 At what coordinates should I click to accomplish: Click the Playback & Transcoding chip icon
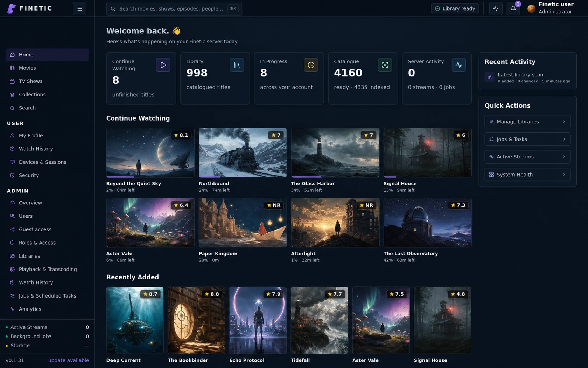tap(12, 269)
